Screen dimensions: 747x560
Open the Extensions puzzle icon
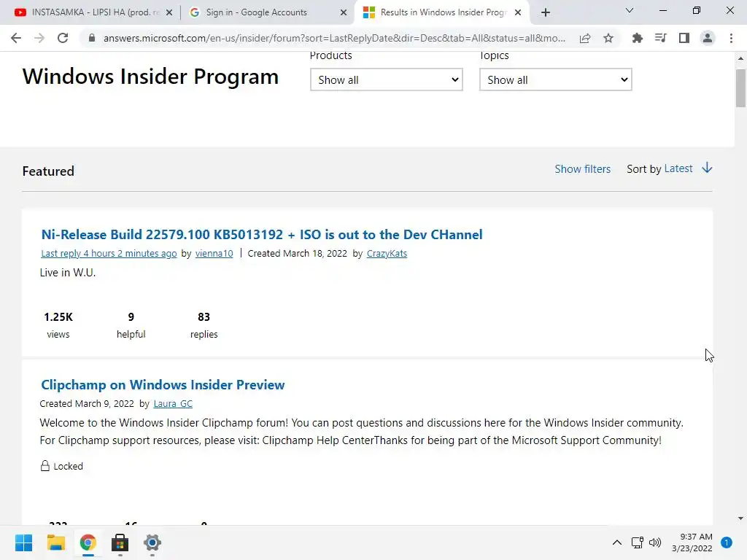pyautogui.click(x=637, y=38)
